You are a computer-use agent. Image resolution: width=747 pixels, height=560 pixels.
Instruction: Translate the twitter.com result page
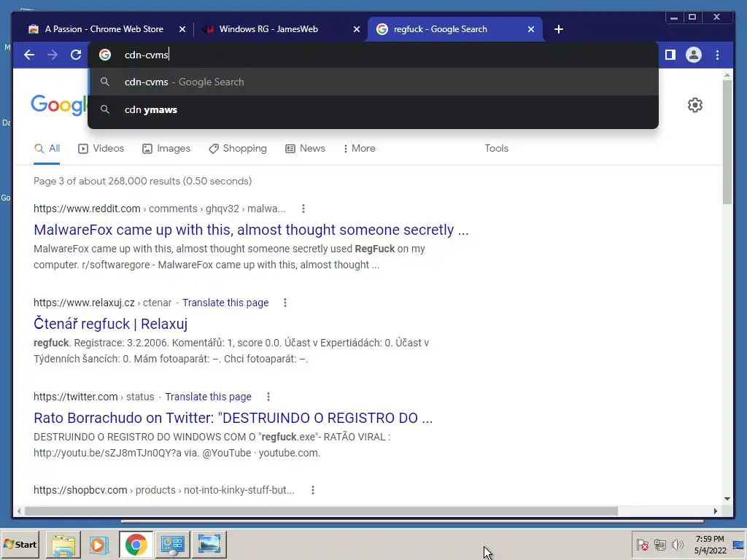[x=208, y=397]
